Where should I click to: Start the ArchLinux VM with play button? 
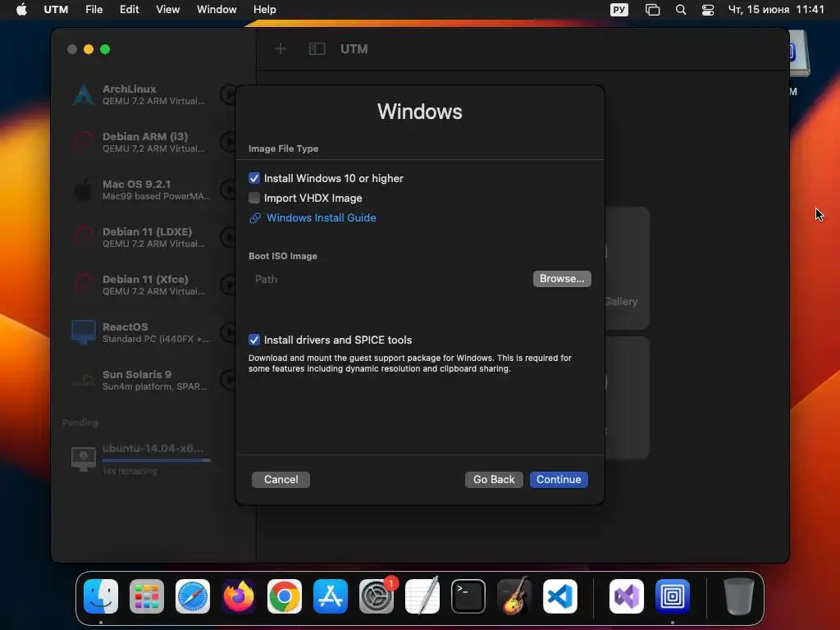click(229, 95)
